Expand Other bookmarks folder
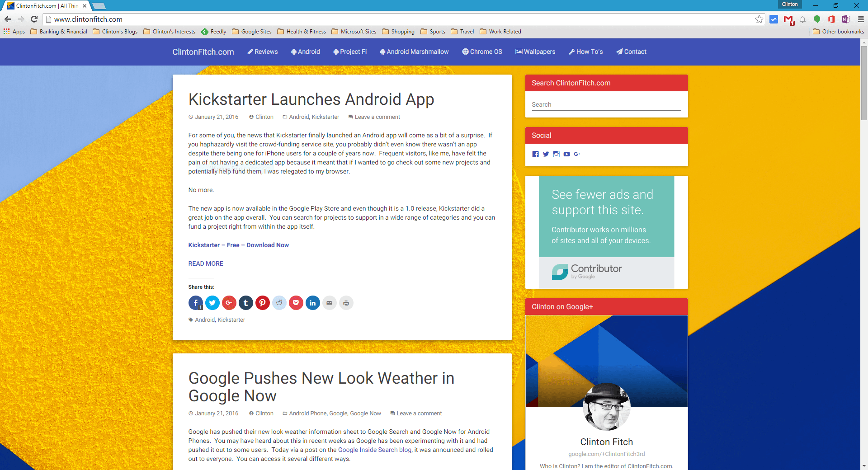 click(x=839, y=32)
